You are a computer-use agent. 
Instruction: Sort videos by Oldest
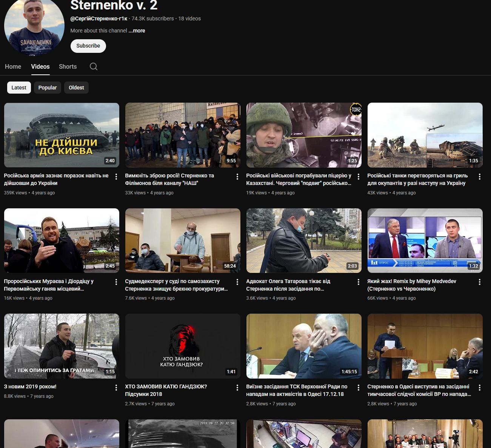76,88
